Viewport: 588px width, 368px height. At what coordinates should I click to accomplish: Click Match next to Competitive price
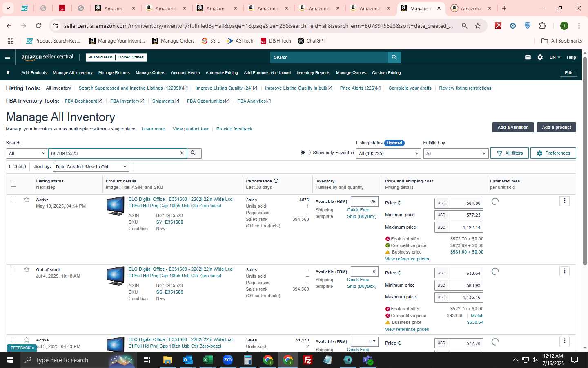point(477,316)
